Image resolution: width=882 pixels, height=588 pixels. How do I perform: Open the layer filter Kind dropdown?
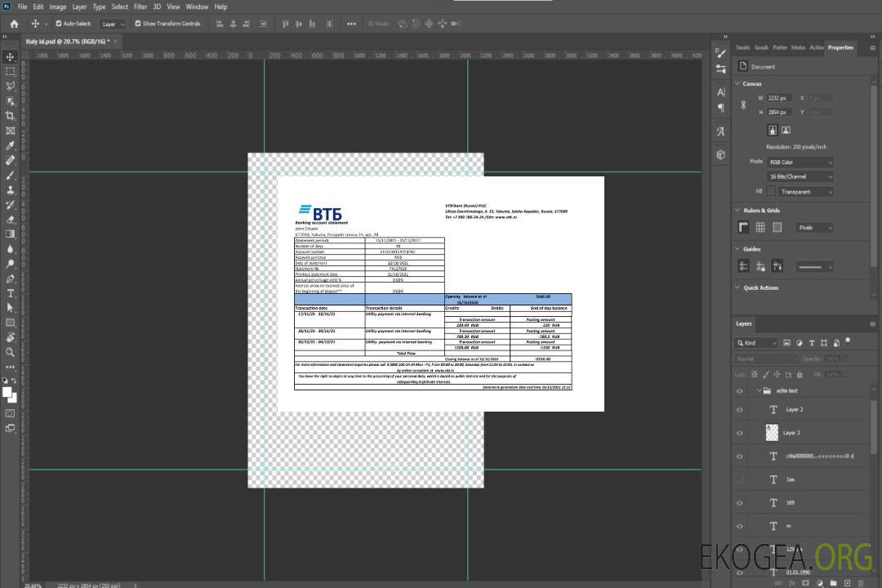click(x=756, y=343)
